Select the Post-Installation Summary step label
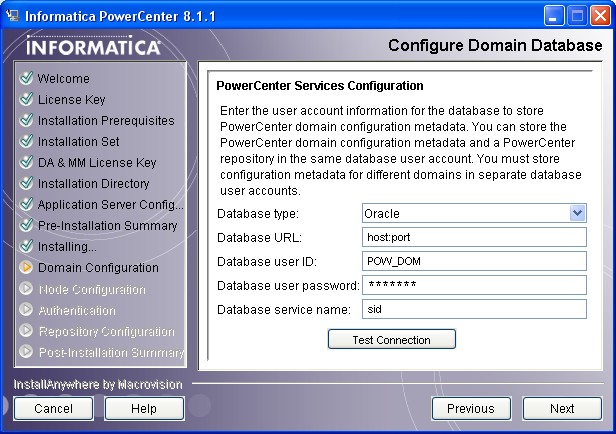 [x=112, y=352]
